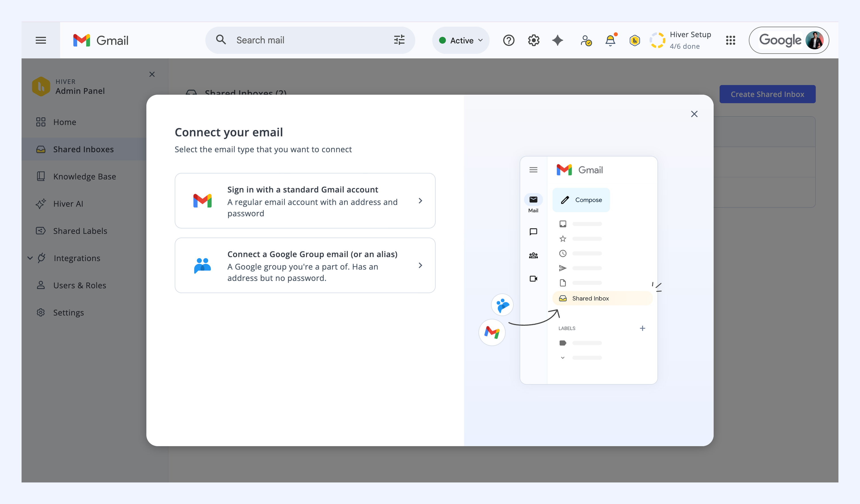Viewport: 860px width, 504px height.
Task: Open Knowledge Base section
Action: tap(84, 176)
